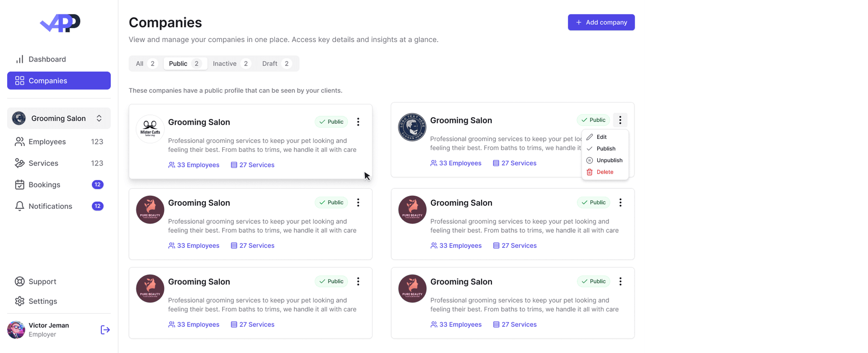Screen dimensions: 868x353
Task: Click Delete in the context menu
Action: (604, 172)
